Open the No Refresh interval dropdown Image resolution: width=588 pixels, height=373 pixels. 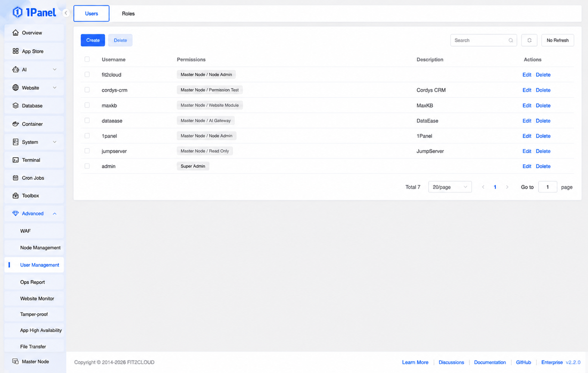(557, 40)
